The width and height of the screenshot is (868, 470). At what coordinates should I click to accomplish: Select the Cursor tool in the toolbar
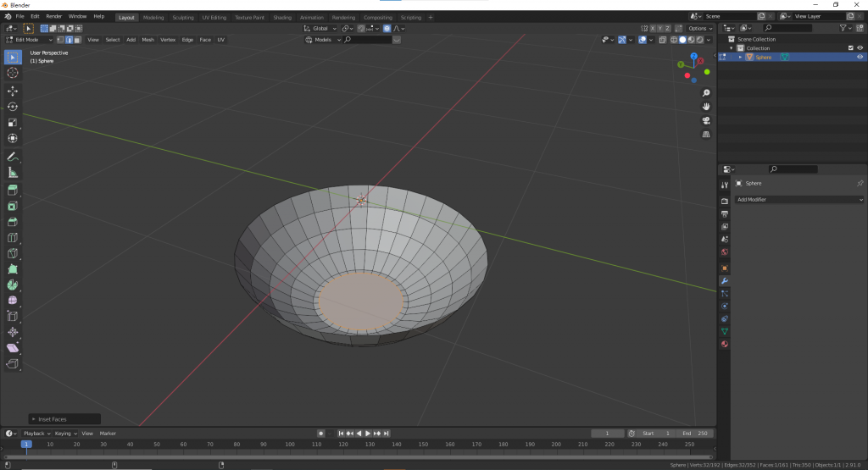(13, 73)
